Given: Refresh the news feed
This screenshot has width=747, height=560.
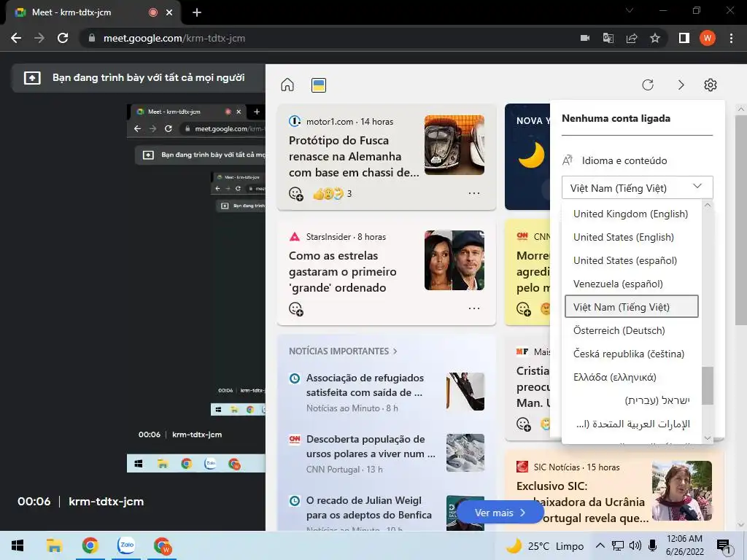Looking at the screenshot, I should point(648,85).
